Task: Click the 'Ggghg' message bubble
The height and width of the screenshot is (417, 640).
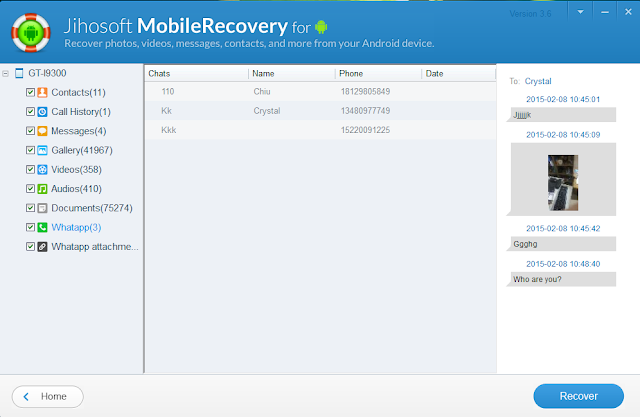Action: (561, 244)
